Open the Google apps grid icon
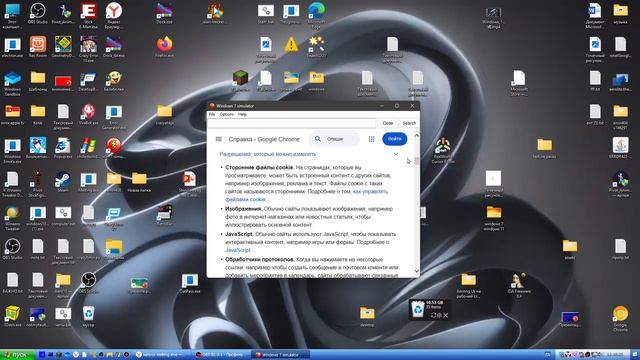Screen dimensions: 640x360 pos(371,139)
